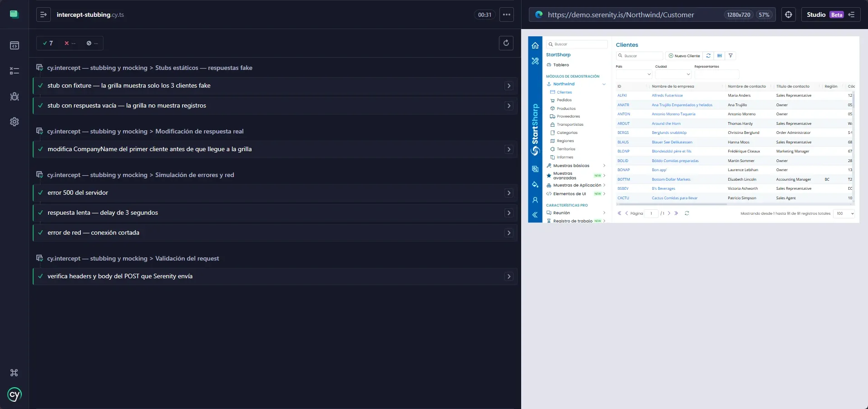Expand test 'modifica CompanyName del primer cliente'
Image resolution: width=868 pixels, height=409 pixels.
coord(509,149)
